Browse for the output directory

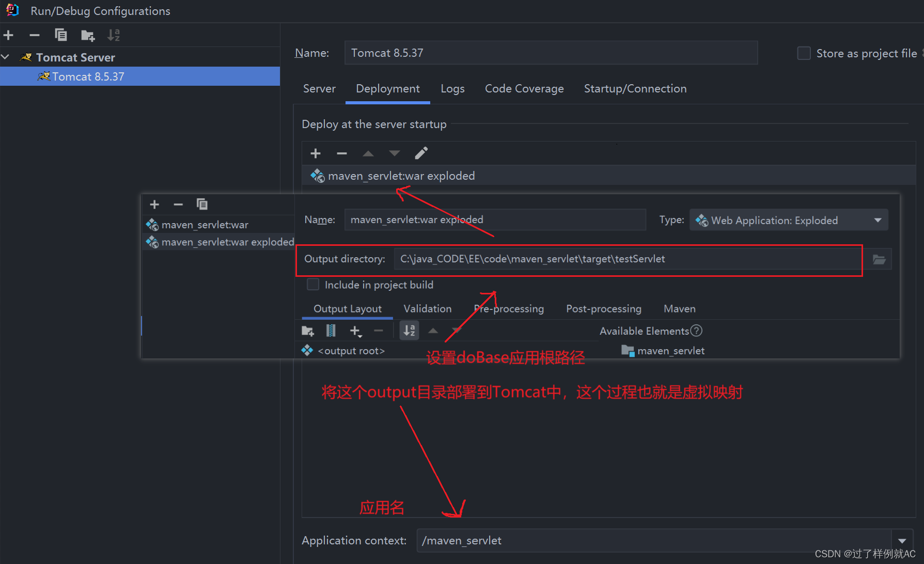tap(878, 259)
